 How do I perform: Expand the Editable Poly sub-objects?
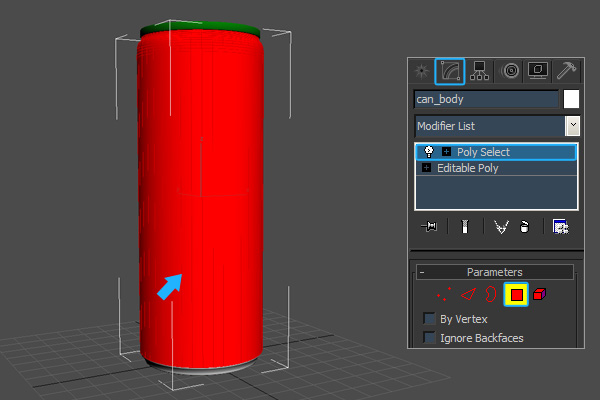(426, 168)
